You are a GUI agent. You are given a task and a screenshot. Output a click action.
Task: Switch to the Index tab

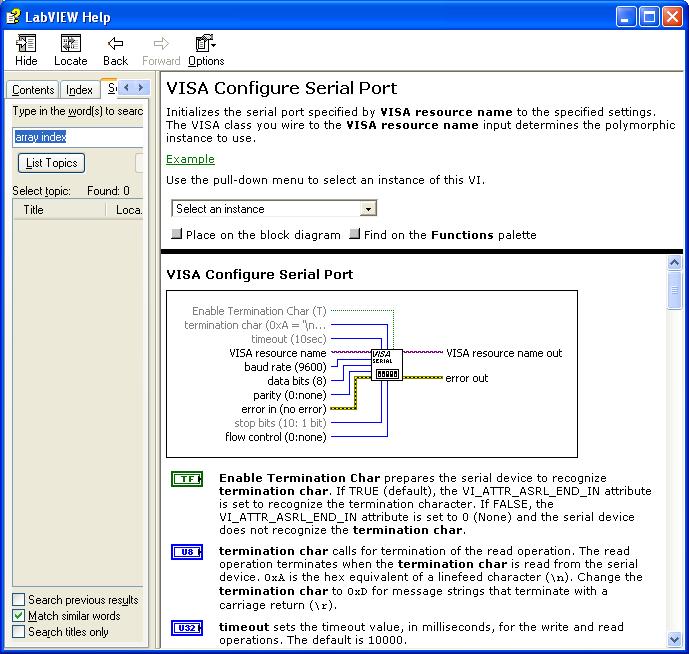[80, 90]
